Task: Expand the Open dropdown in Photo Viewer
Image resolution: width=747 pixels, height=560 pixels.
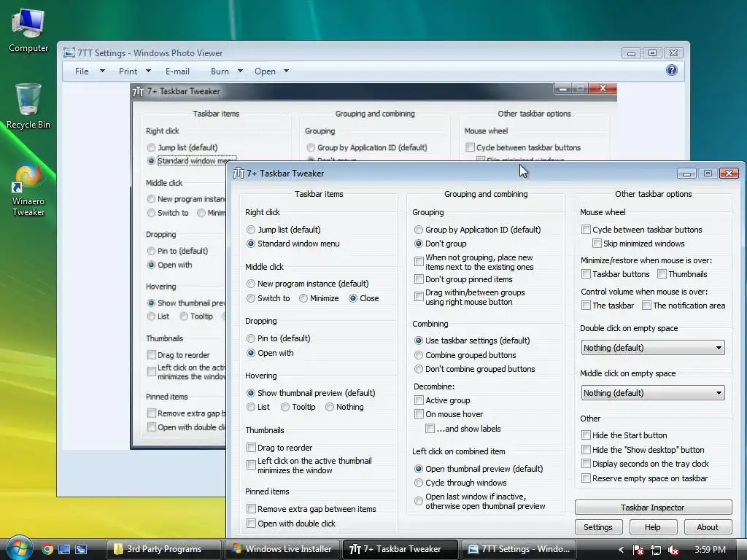Action: click(x=286, y=71)
